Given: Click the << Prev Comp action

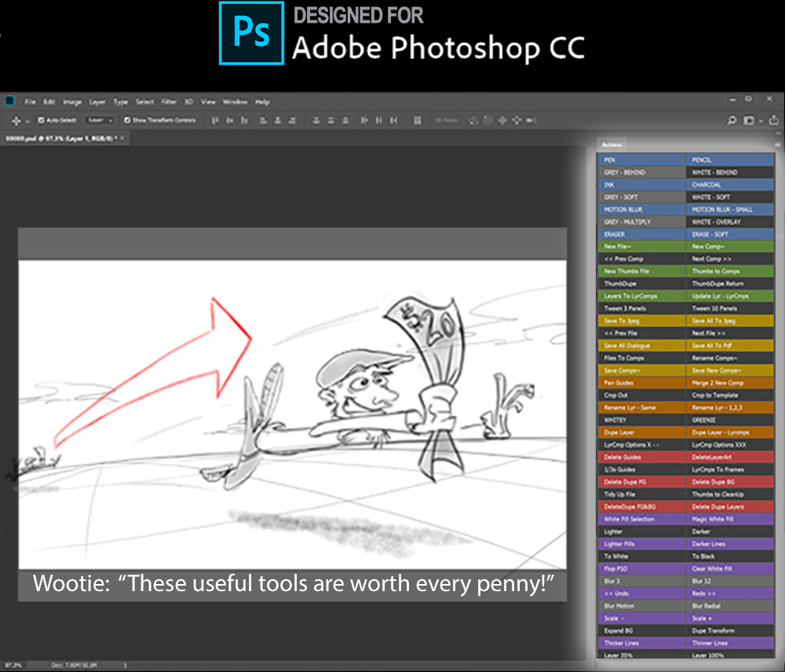Looking at the screenshot, I should [x=642, y=259].
